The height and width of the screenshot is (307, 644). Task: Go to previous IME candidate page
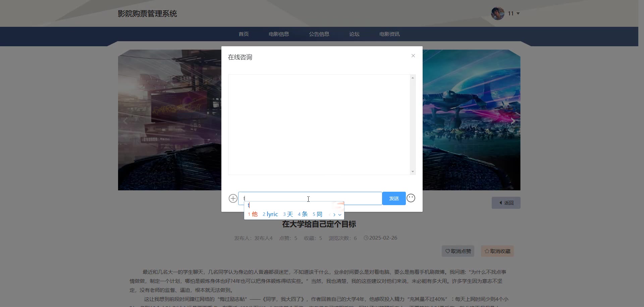[330, 214]
